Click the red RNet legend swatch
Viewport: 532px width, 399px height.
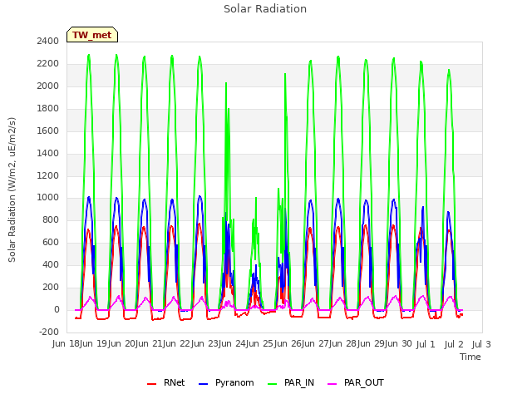(151, 384)
